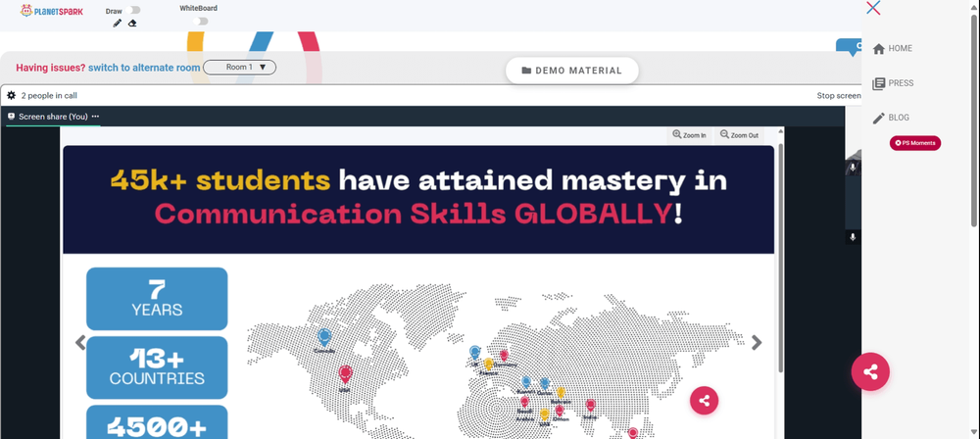Click Stop screen share button
The height and width of the screenshot is (439, 980).
coord(839,96)
